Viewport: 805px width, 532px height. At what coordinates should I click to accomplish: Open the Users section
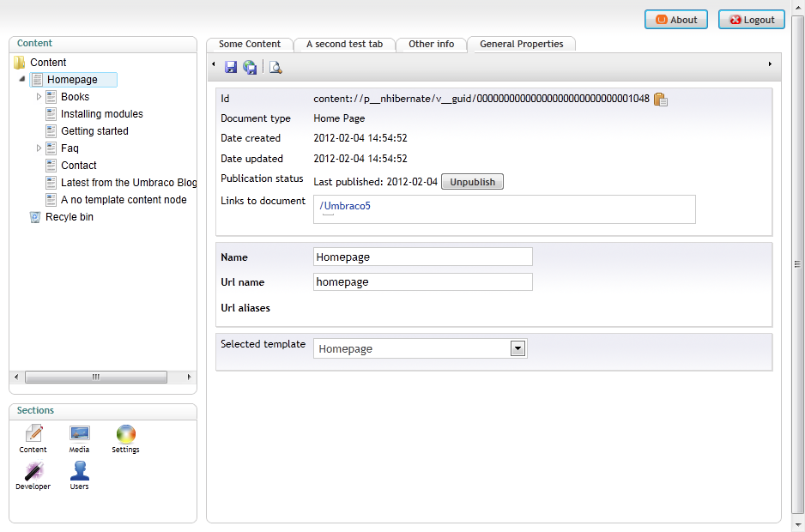(80, 475)
